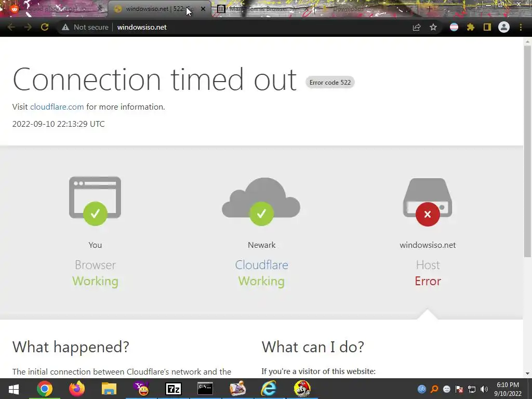Open Internet Explorer from the taskbar
Image resolution: width=532 pixels, height=399 pixels.
coord(269,389)
